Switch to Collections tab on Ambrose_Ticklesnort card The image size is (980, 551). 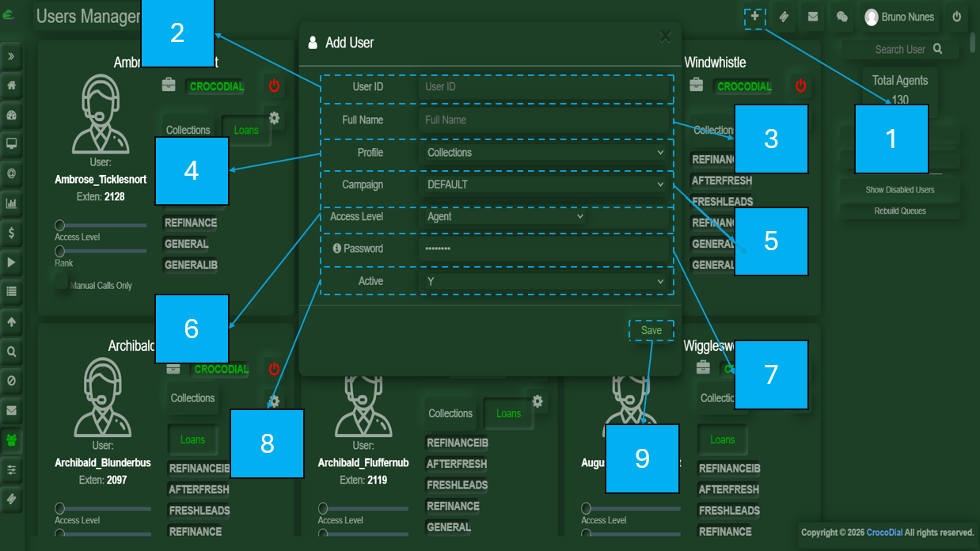coord(188,130)
